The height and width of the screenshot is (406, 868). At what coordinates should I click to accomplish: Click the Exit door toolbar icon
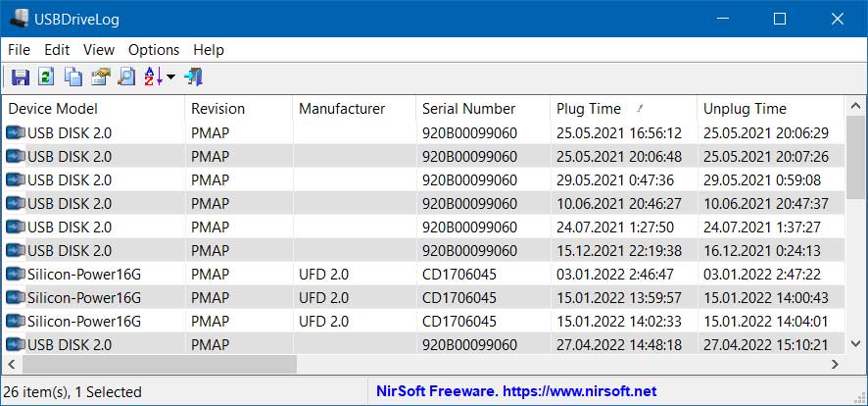click(194, 77)
